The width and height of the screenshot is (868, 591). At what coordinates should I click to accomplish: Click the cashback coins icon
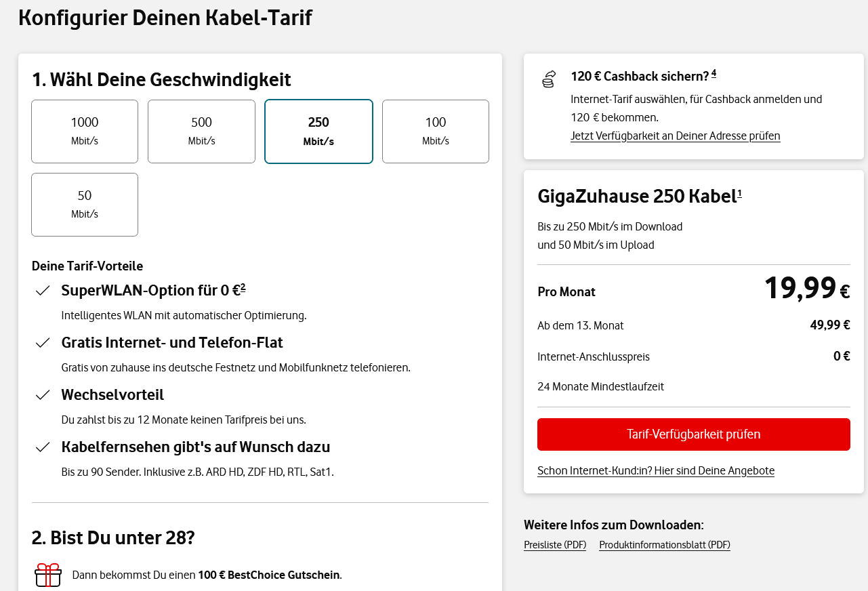[x=548, y=79]
